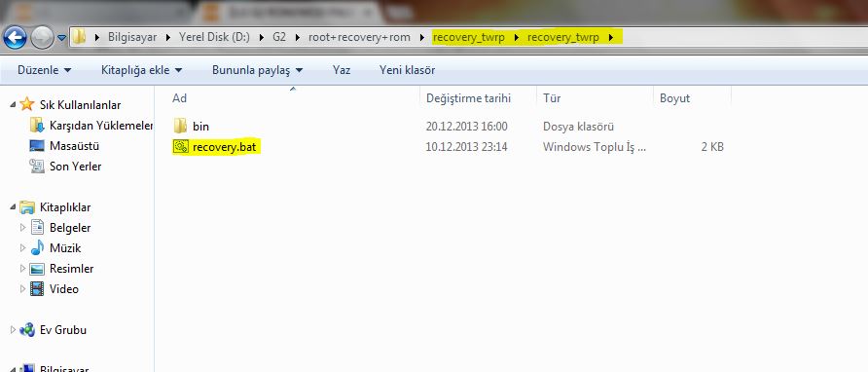The width and height of the screenshot is (868, 372).
Task: Click the folder icon in address bar
Action: (80, 37)
